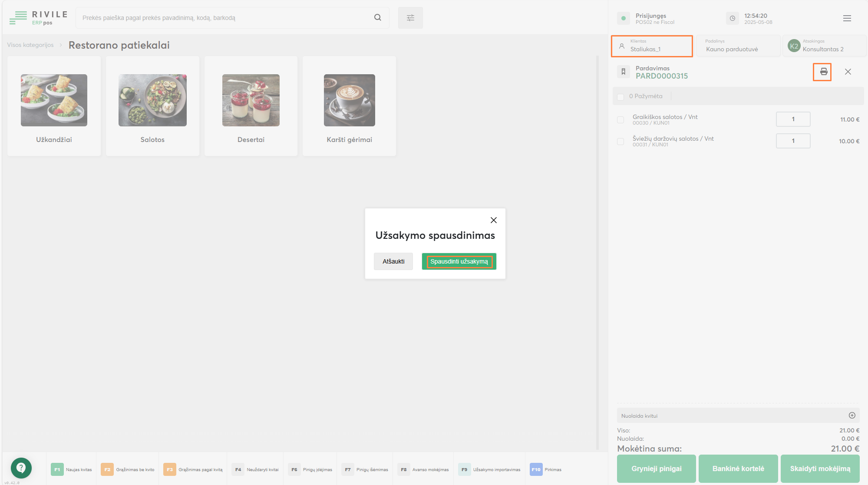Screen dimensions: 868x485
Task: Open the Padalinys Kauno parduotuvė selector
Action: tap(738, 46)
